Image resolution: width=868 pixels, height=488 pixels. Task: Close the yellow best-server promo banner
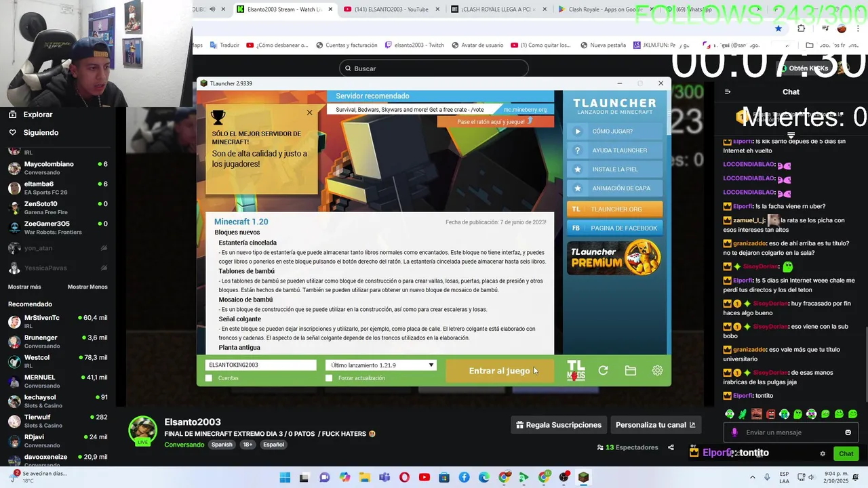point(310,113)
